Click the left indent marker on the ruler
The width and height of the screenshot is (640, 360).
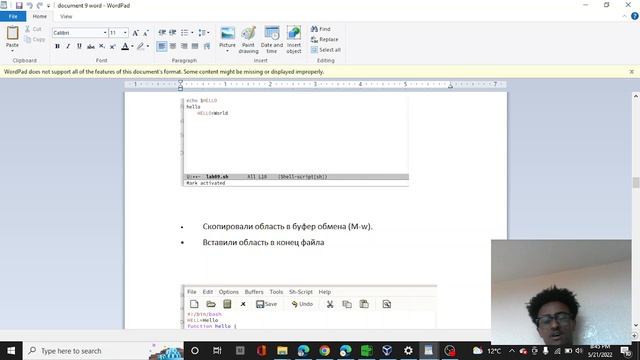click(180, 85)
